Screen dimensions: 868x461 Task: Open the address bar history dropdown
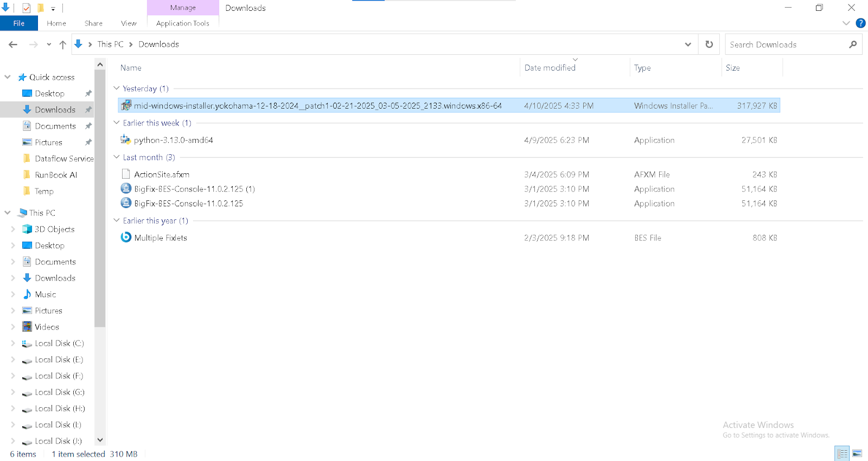(688, 45)
